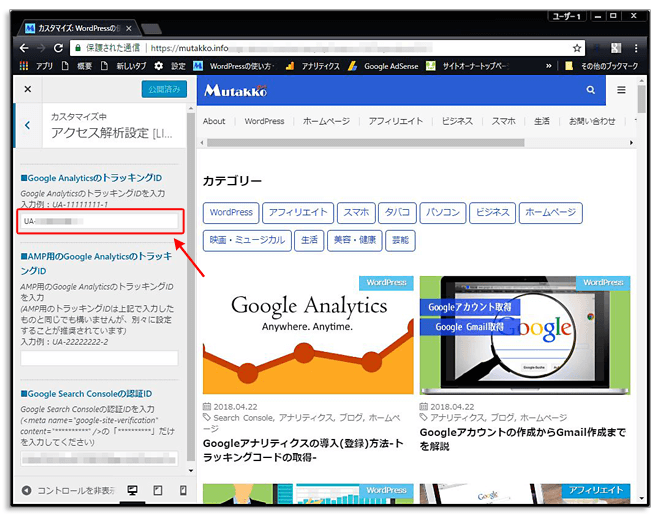Open the Chrome three-dot menu
Image resolution: width=660 pixels, height=517 pixels.
click(x=636, y=48)
